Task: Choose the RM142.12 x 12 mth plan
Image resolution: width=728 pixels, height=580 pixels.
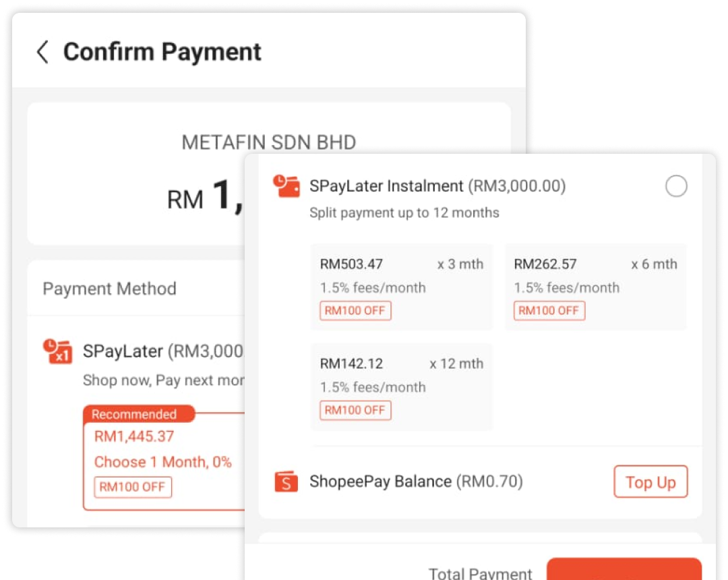Action: pyautogui.click(x=402, y=386)
